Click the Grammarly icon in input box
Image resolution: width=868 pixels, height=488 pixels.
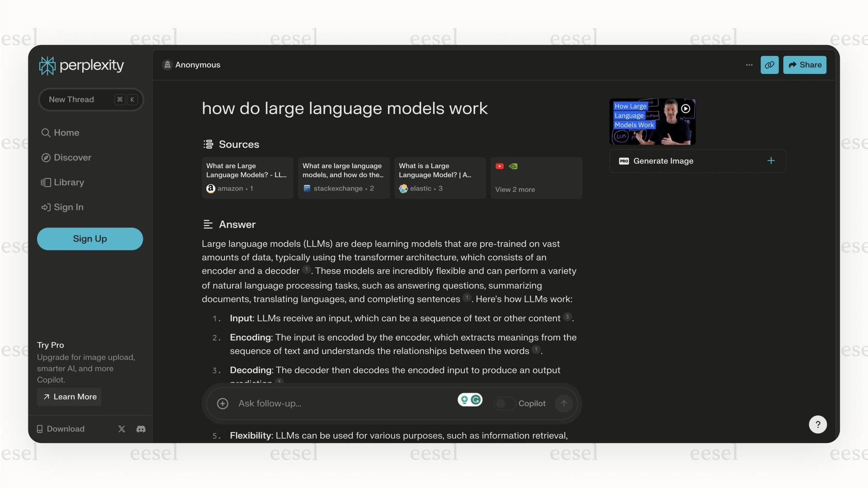point(476,400)
